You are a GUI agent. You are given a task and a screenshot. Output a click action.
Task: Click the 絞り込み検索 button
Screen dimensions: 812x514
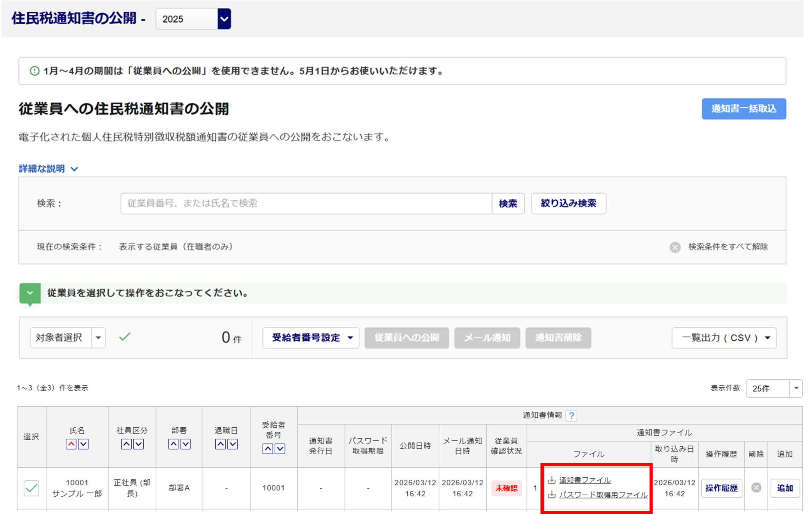pyautogui.click(x=568, y=204)
